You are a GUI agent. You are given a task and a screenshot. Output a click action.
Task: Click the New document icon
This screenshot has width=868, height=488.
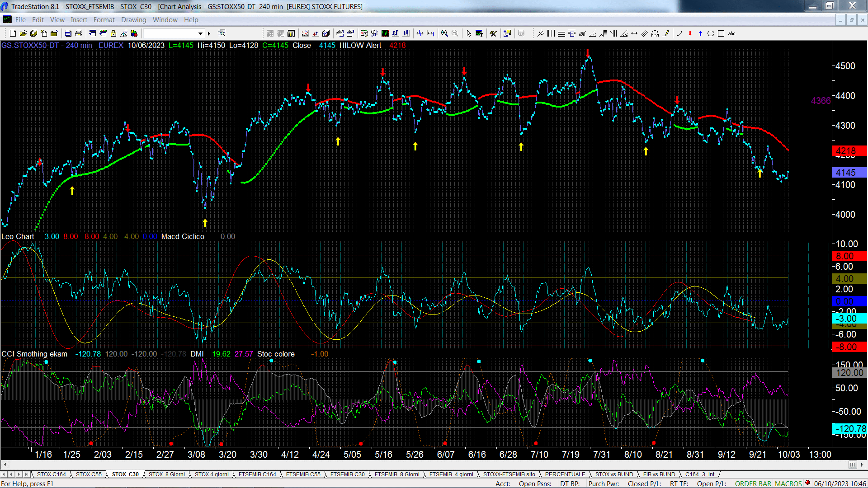(x=13, y=33)
